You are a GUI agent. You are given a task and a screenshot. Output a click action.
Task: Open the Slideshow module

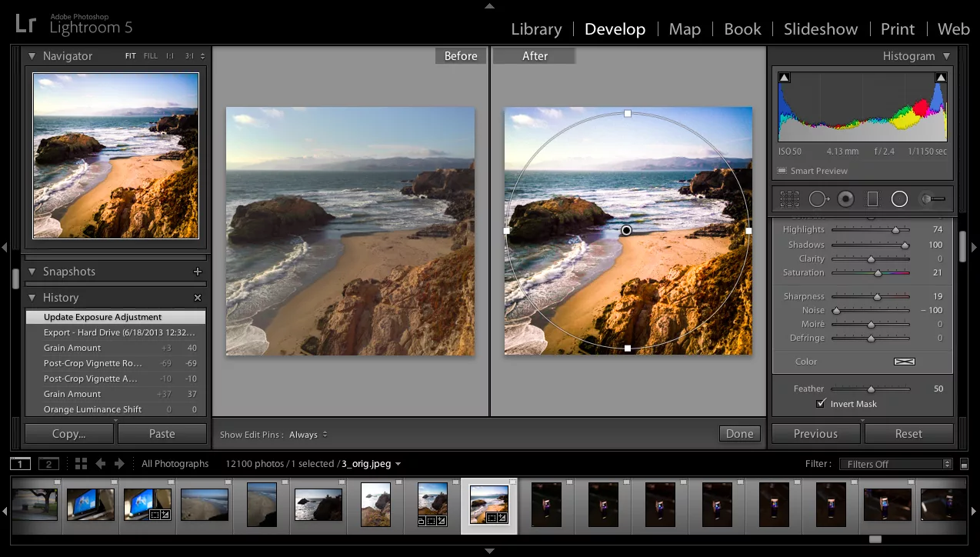pyautogui.click(x=820, y=29)
